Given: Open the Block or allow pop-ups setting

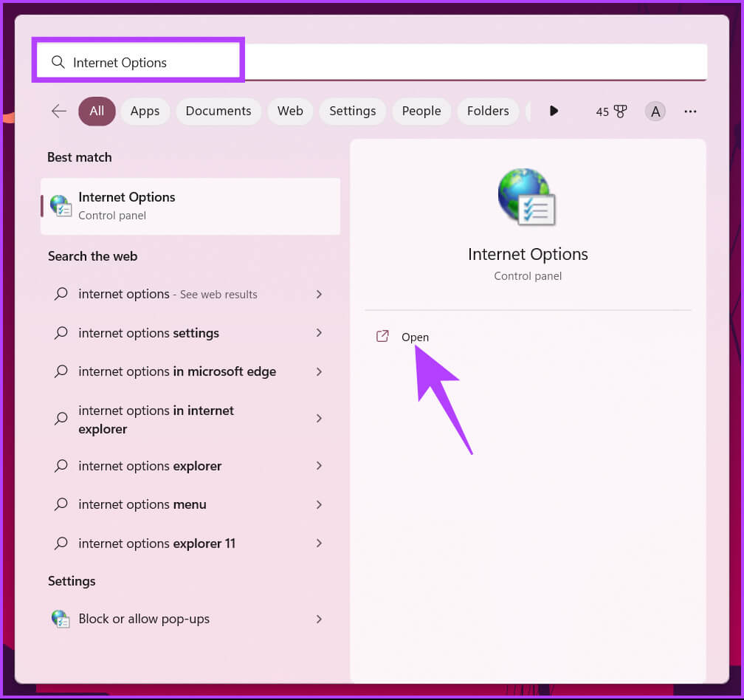Looking at the screenshot, I should click(x=190, y=619).
